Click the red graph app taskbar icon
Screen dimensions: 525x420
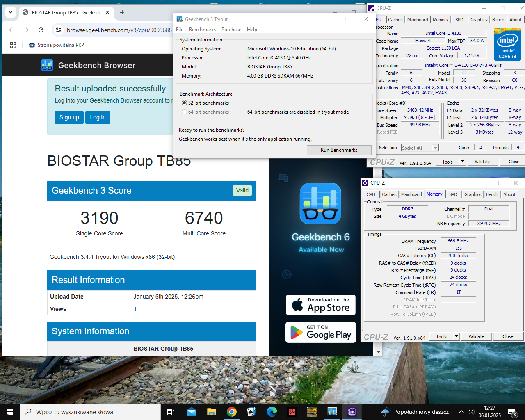[x=292, y=412]
